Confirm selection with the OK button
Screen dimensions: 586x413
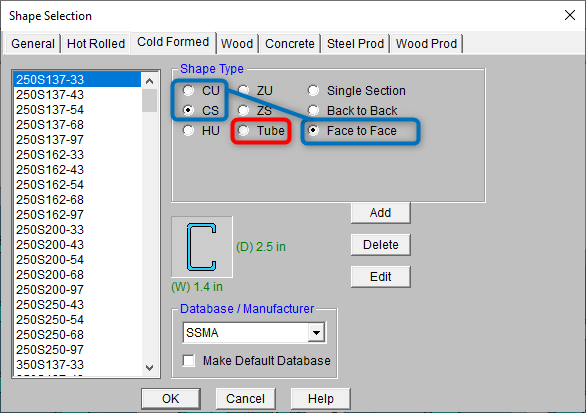click(x=171, y=398)
